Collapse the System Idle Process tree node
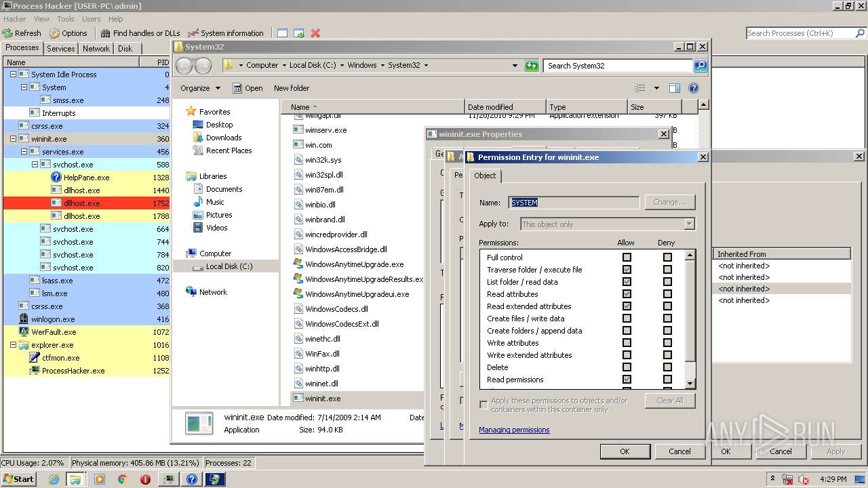Viewport: 868px width, 488px height. [x=13, y=75]
